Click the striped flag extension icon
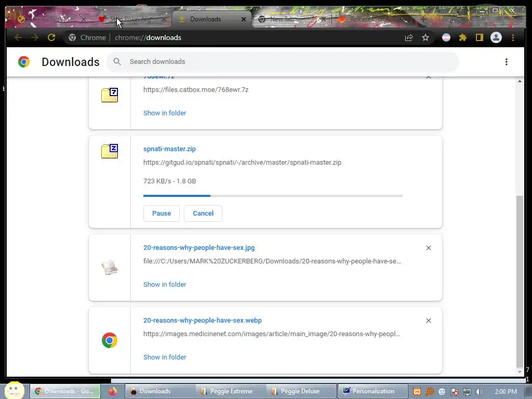This screenshot has height=399, width=532. 446,37
